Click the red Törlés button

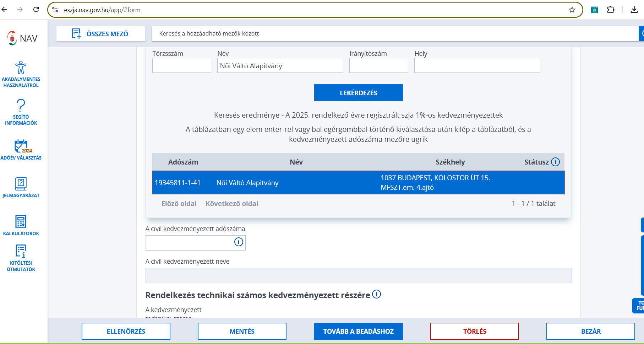[x=474, y=331]
